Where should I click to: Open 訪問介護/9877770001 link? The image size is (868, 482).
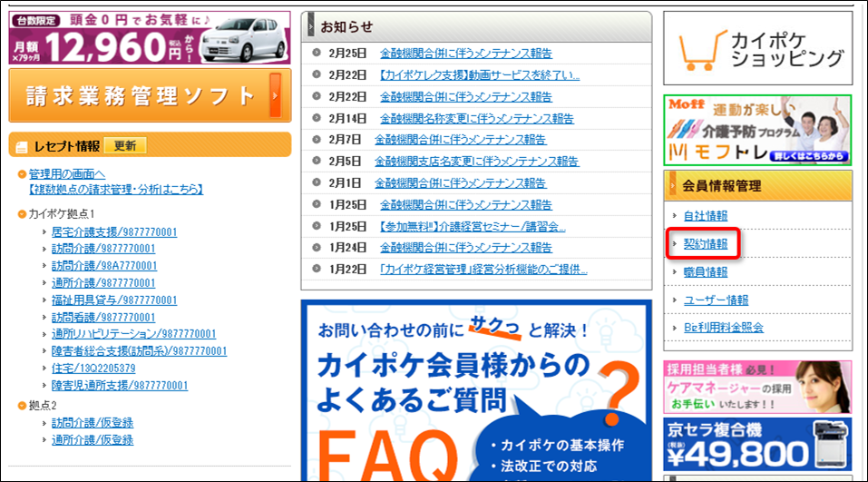click(103, 248)
